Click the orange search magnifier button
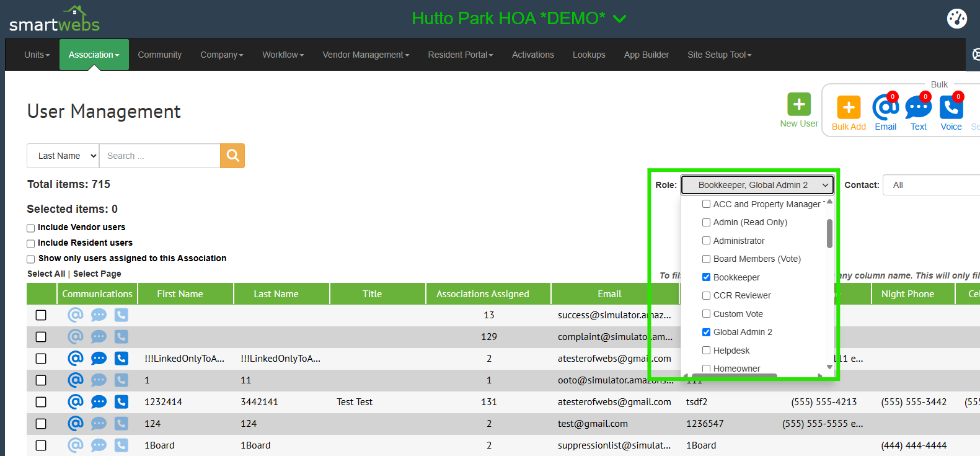This screenshot has height=456, width=980. coord(232,156)
